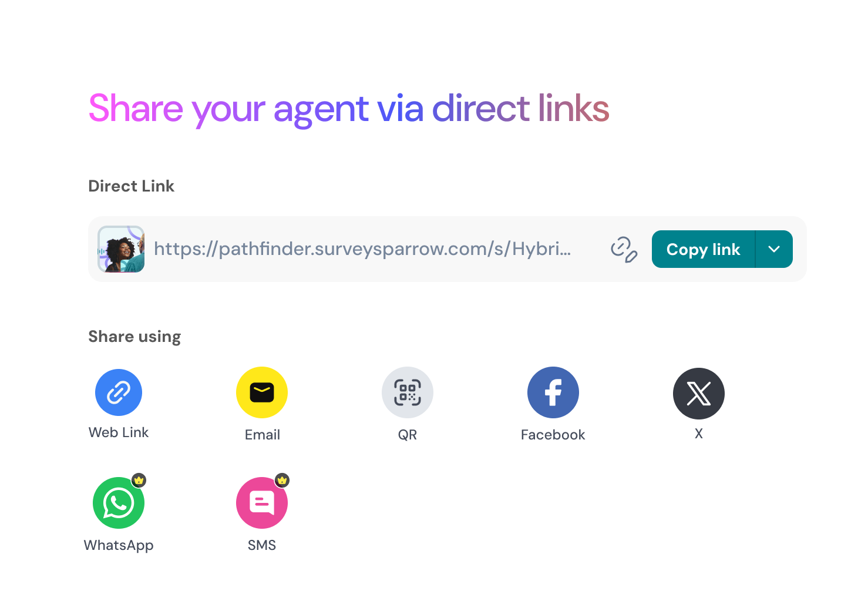The image size is (868, 611).
Task: Click the Email text label
Action: point(262,435)
